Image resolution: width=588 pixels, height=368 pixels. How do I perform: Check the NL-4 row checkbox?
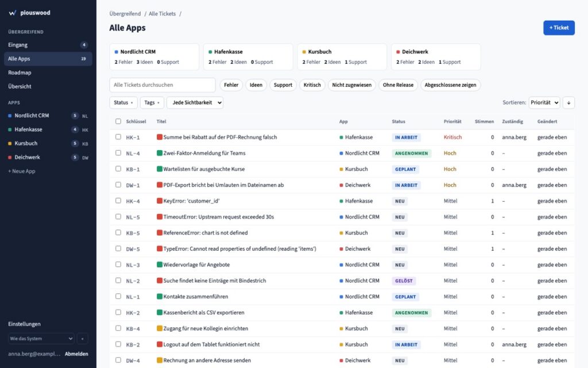118,153
